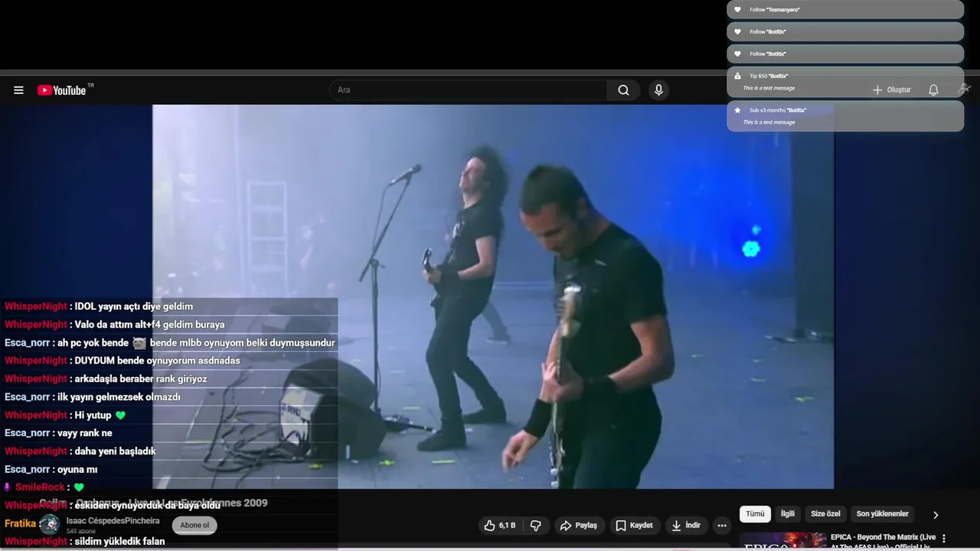Click the Oluştur create button
The width and height of the screenshot is (980, 551).
click(x=892, y=90)
